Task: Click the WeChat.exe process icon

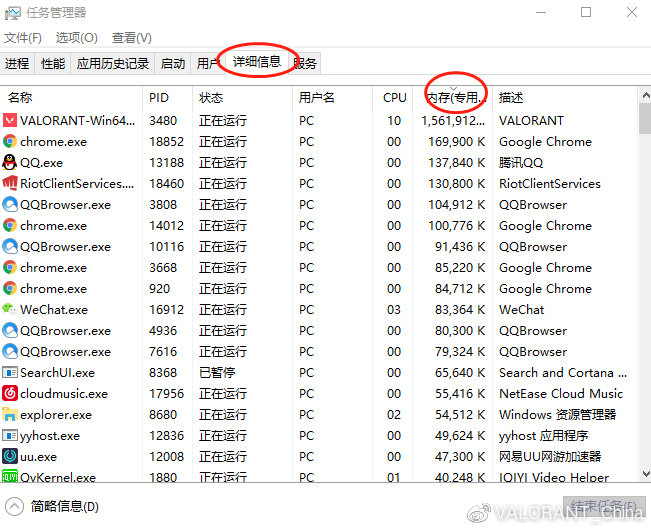Action: (10, 309)
